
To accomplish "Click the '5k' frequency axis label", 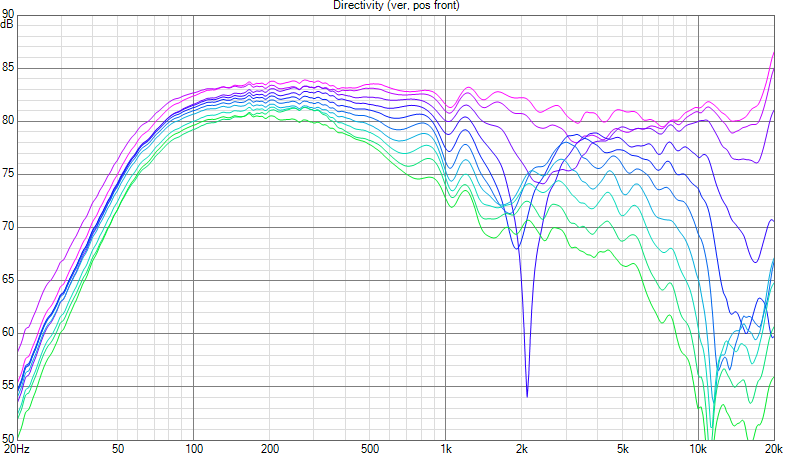I will click(623, 449).
